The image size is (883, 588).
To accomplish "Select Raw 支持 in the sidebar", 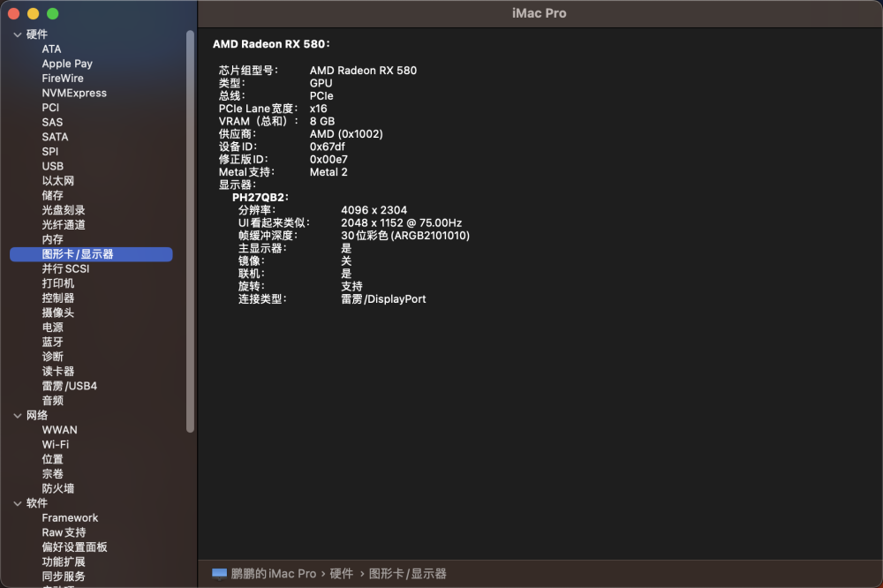I will click(x=64, y=532).
